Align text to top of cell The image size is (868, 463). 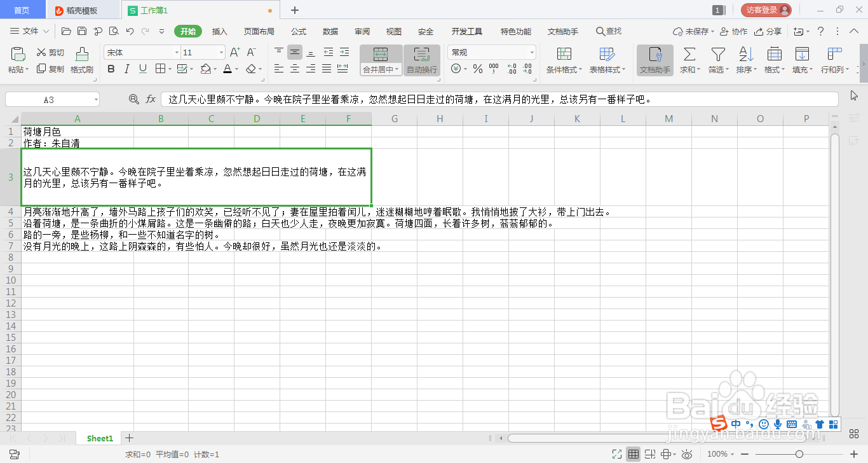click(279, 52)
